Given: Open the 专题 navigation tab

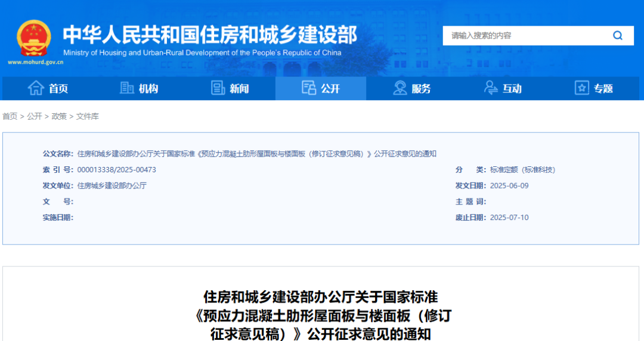Looking at the screenshot, I should click(x=594, y=88).
